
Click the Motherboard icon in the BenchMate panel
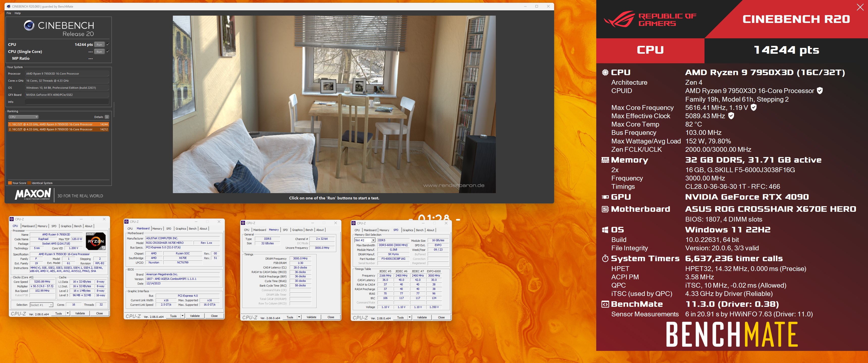point(605,209)
